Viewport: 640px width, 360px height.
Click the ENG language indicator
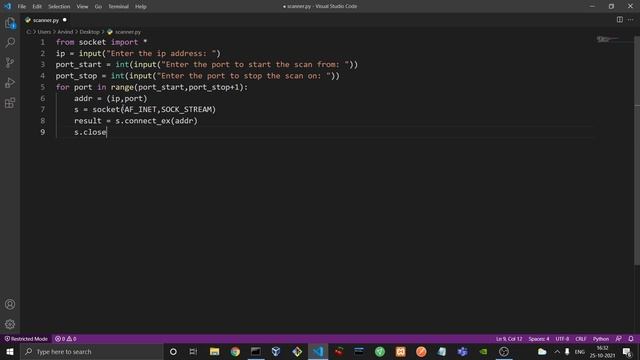click(x=580, y=351)
